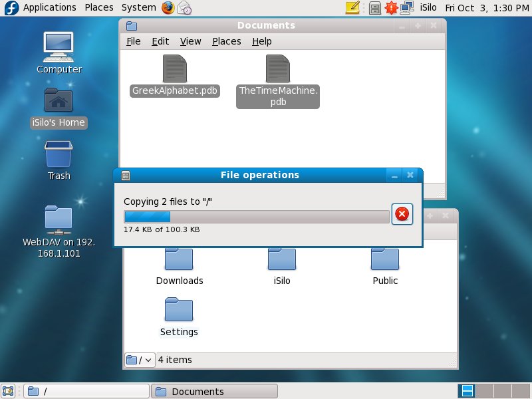The height and width of the screenshot is (399, 532).
Task: Open the Applications menu
Action: 49,8
